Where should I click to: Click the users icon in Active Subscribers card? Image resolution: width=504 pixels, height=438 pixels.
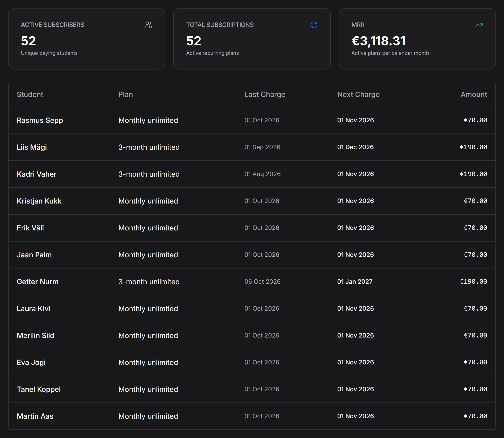148,25
